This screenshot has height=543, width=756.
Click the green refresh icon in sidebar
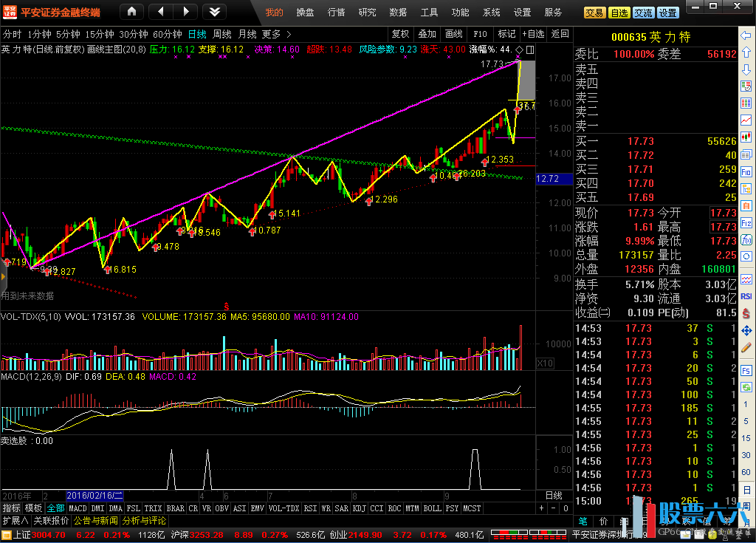[746, 387]
